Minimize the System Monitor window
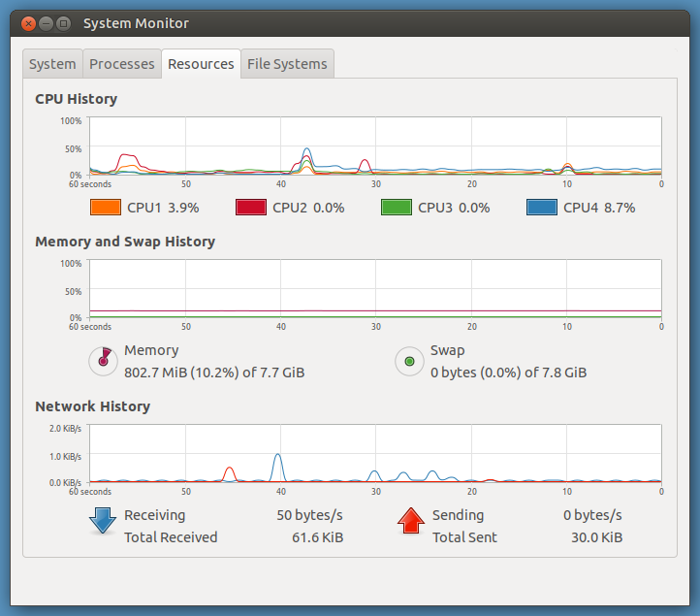The width and height of the screenshot is (700, 616). (x=46, y=22)
